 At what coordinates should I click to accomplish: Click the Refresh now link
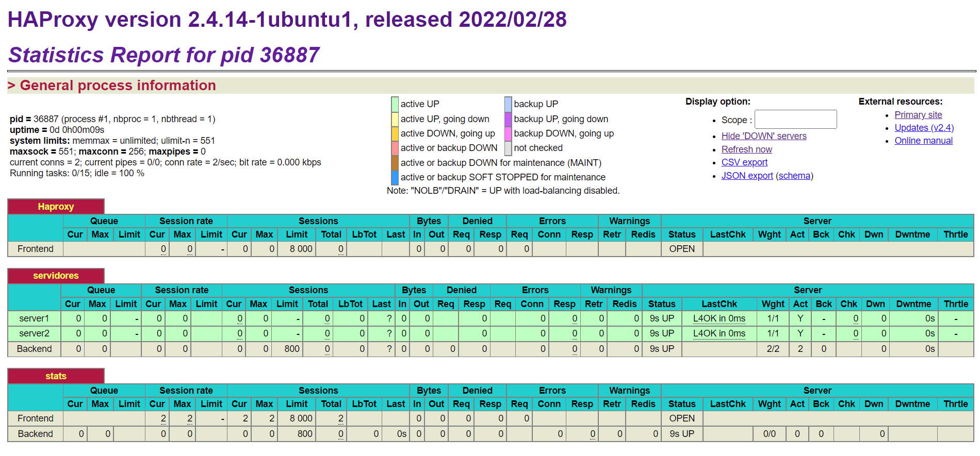746,149
